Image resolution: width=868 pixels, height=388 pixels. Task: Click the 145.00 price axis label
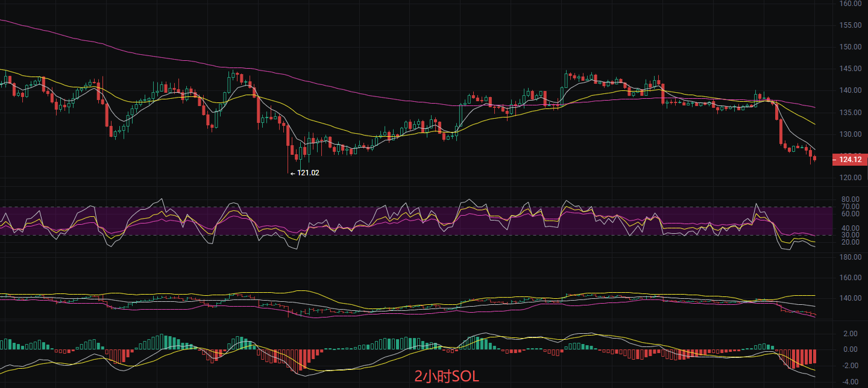[851, 69]
